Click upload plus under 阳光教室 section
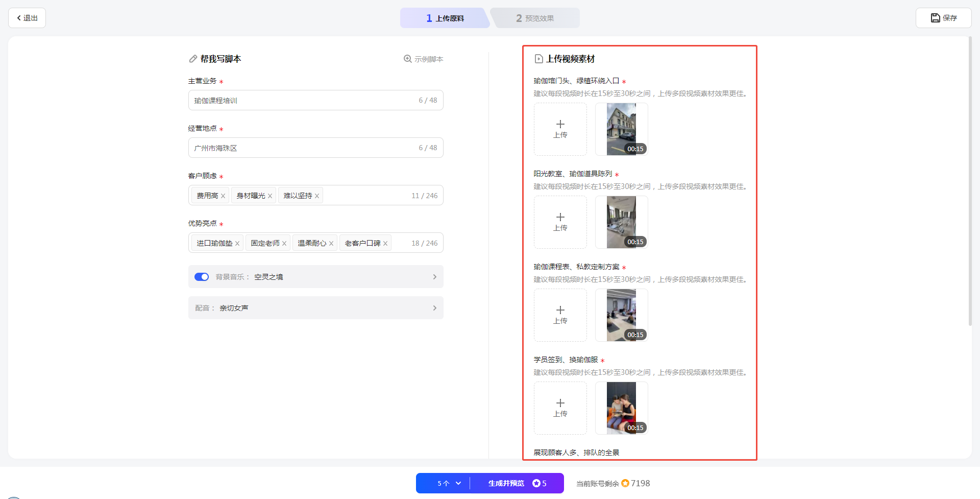The image size is (980, 499). [x=560, y=222]
